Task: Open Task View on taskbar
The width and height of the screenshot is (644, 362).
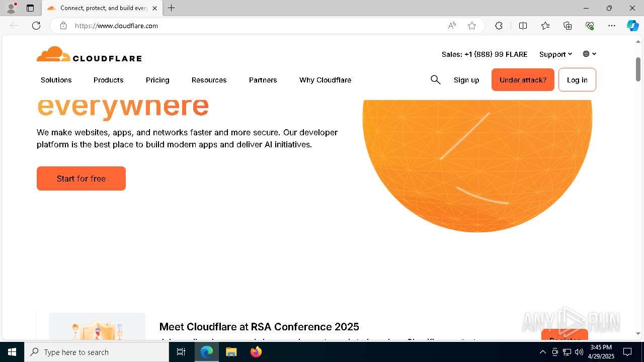Action: (x=181, y=352)
